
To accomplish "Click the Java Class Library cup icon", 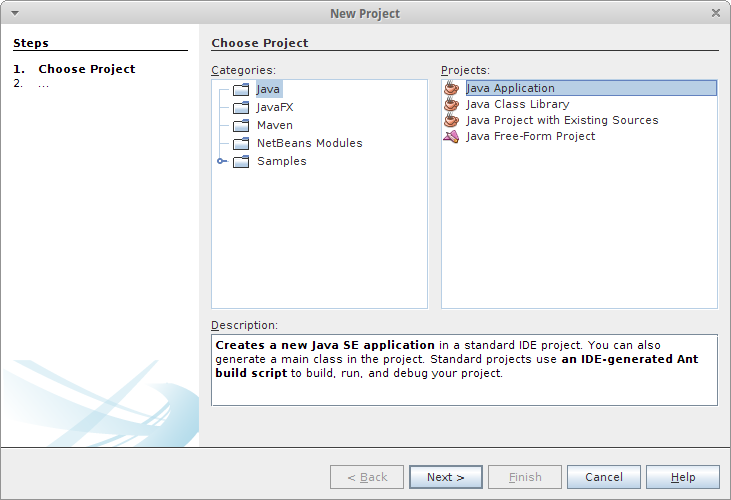I will tap(451, 104).
